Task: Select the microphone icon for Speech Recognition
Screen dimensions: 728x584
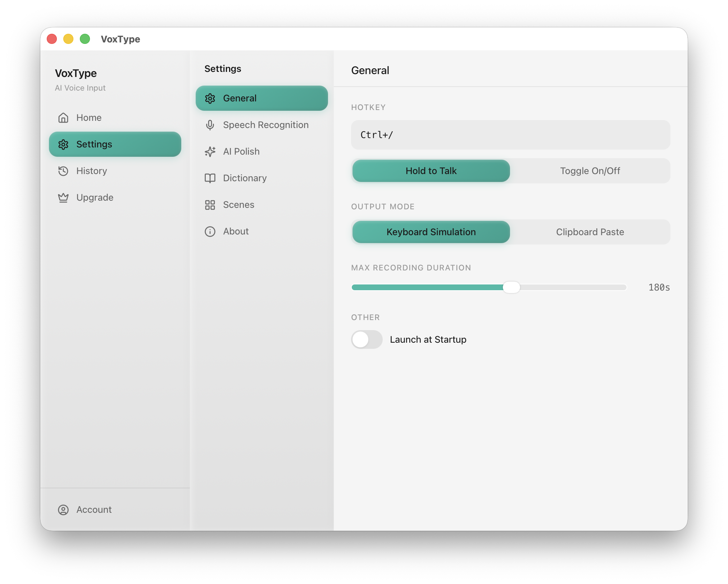Action: tap(210, 125)
